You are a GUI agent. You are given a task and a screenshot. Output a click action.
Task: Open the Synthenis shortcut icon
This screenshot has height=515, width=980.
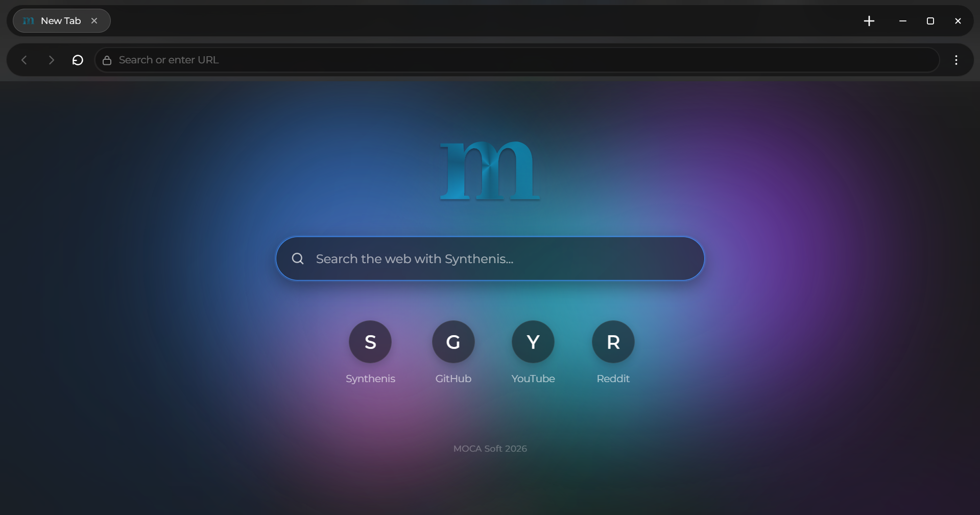click(370, 342)
